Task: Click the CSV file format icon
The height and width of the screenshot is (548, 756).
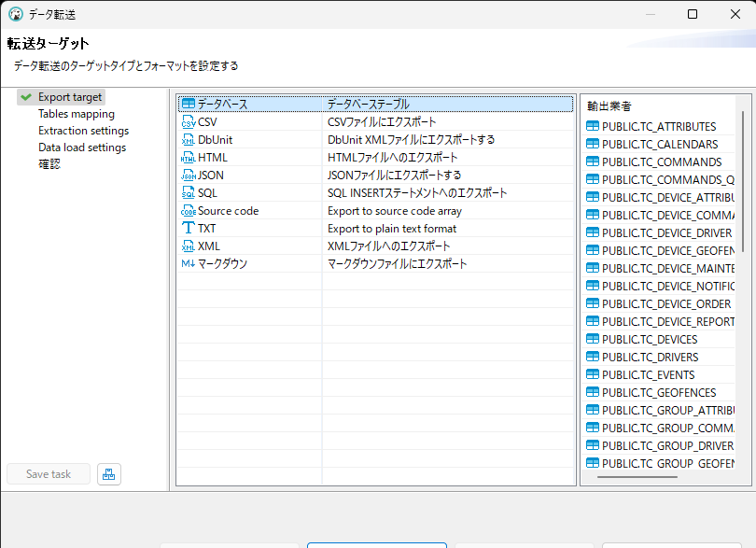Action: 188,122
